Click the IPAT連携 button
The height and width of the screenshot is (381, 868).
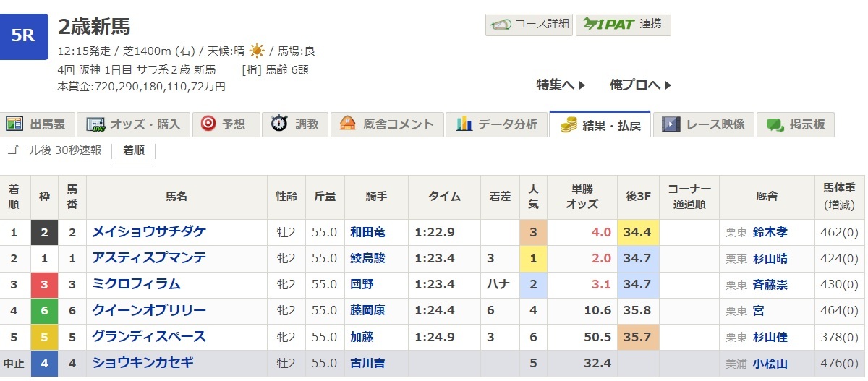(x=623, y=24)
